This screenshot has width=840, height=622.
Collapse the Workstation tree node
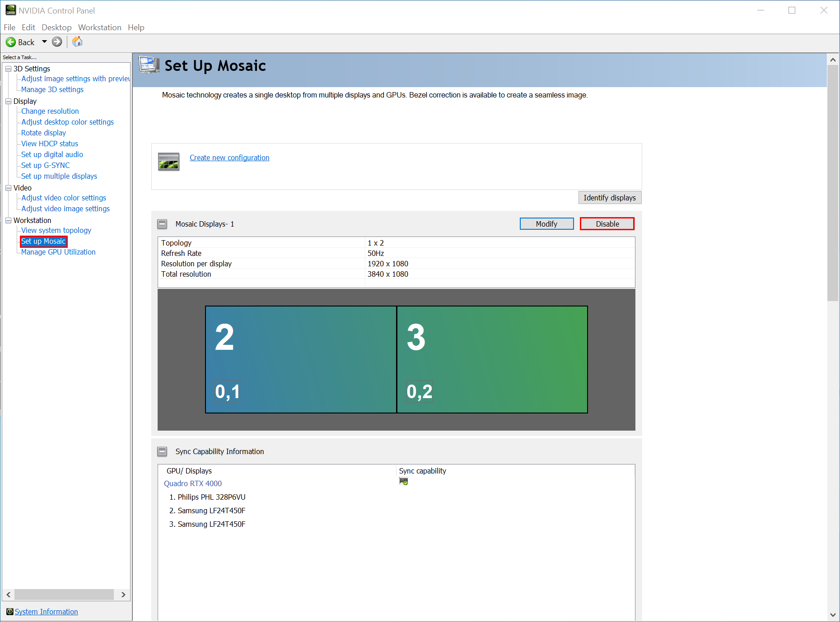pos(8,220)
